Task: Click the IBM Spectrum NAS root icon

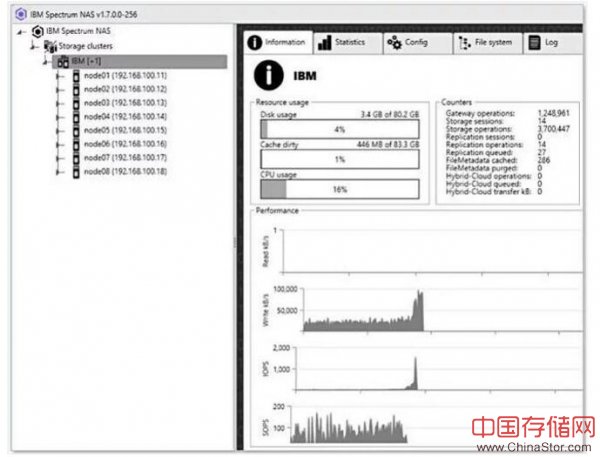Action: 39,32
